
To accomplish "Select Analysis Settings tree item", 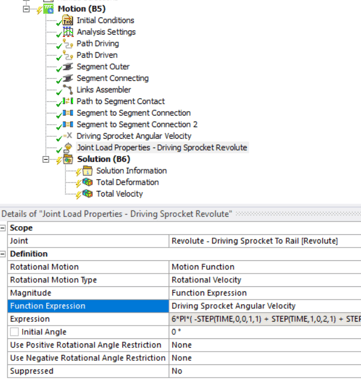I will [x=106, y=32].
